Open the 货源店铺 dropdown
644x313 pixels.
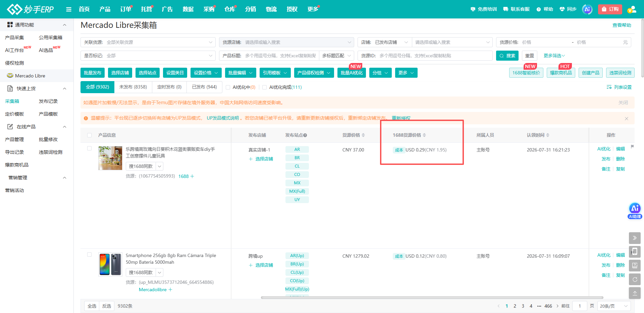click(286, 42)
